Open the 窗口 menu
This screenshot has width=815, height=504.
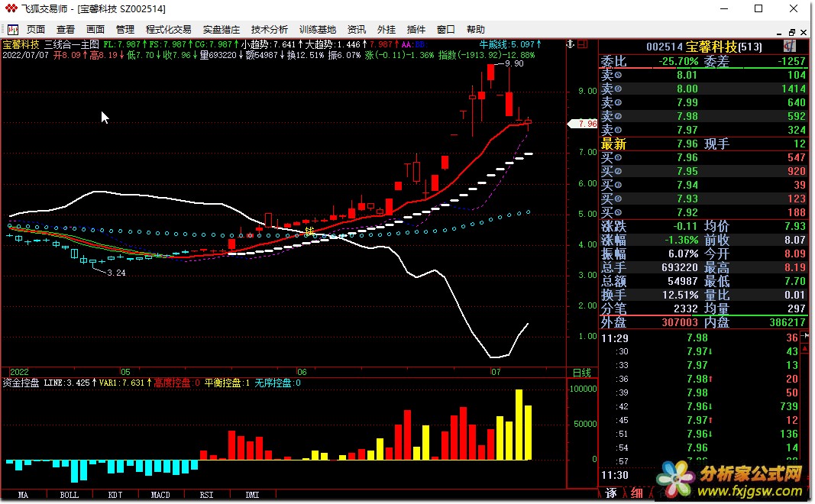[445, 30]
